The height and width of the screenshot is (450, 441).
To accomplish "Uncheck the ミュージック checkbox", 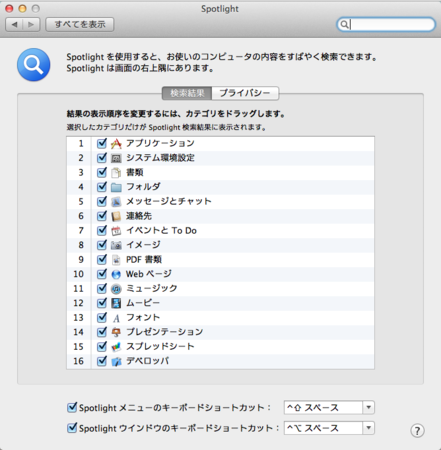I will [x=102, y=288].
